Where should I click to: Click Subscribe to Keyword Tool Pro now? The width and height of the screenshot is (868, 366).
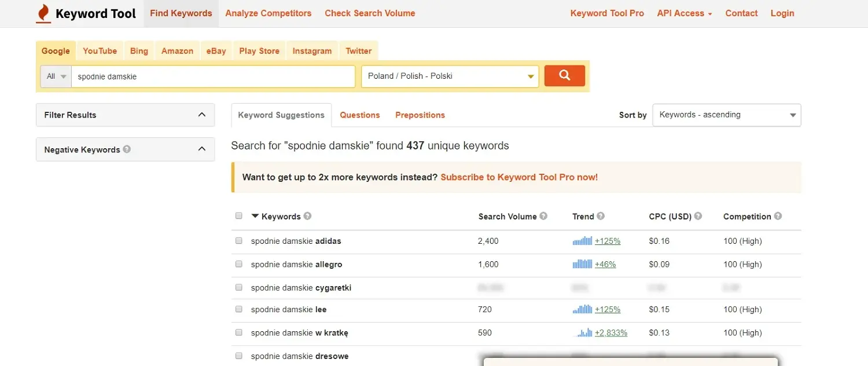519,177
